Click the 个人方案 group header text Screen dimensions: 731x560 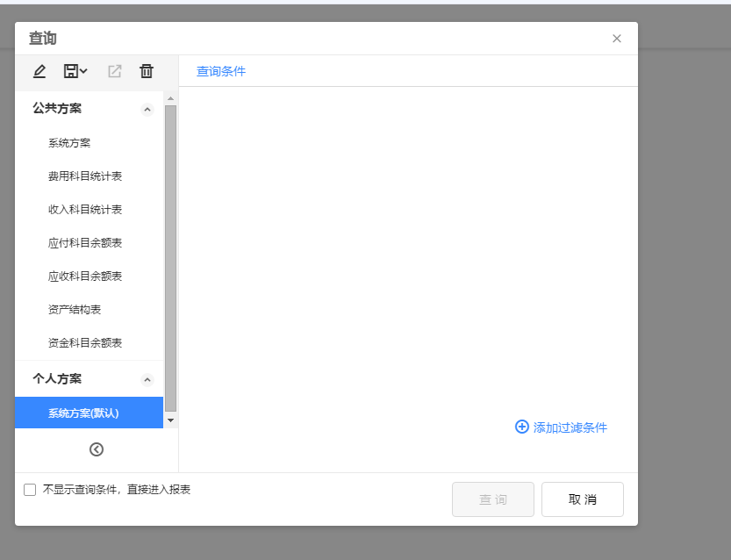(x=57, y=378)
